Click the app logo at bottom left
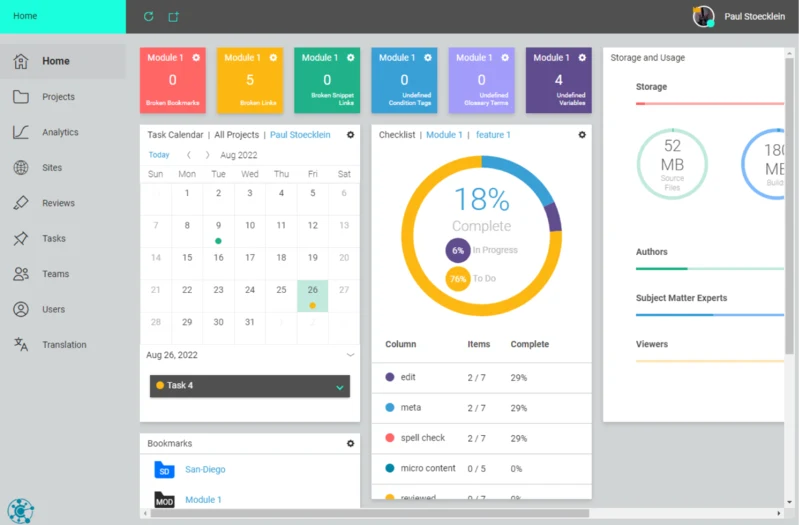The image size is (799, 525). click(20, 510)
